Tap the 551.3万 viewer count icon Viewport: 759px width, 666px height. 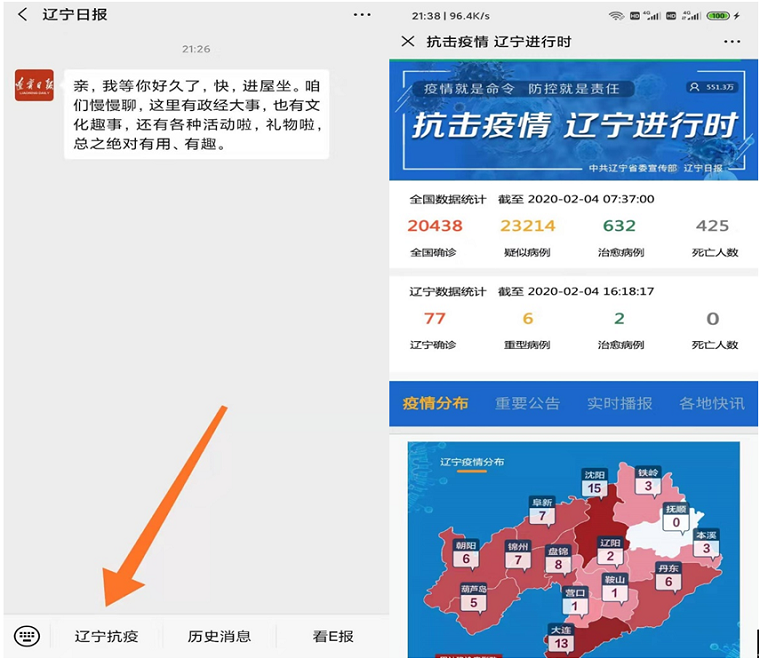coord(711,88)
